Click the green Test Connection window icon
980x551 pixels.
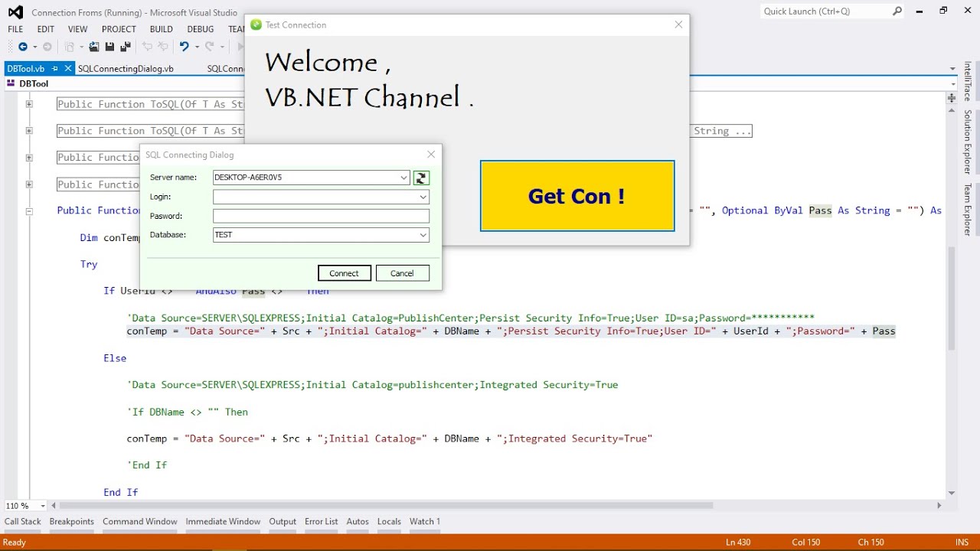[256, 25]
